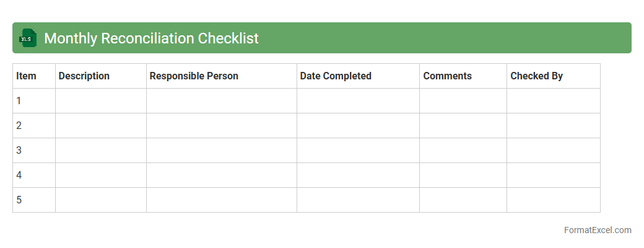This screenshot has width=644, height=248.
Task: Select item number 4 cell
Action: (x=33, y=175)
